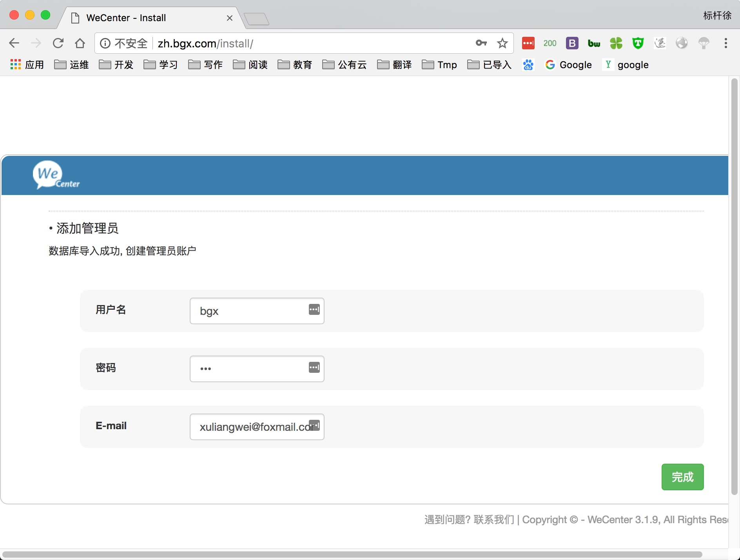Open the Baidu paw bookmark

pyautogui.click(x=528, y=65)
